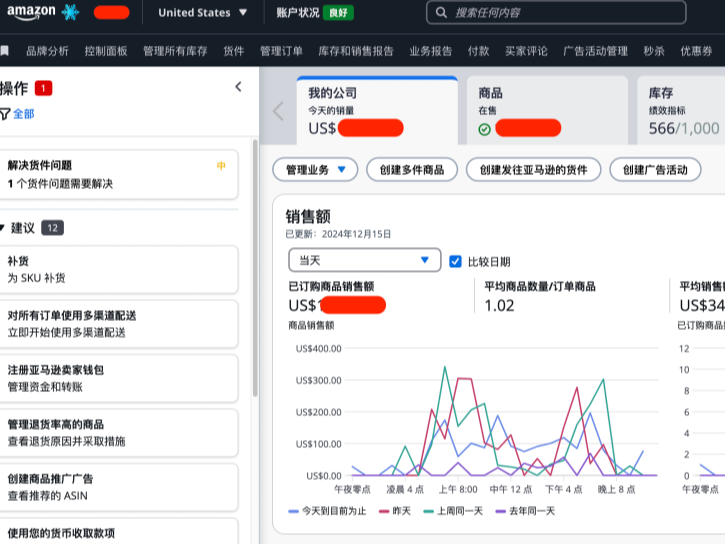Viewport: 725px width, 544px height.
Task: Toggle 今天到目前为止 legend swatch
Action: coord(293,511)
